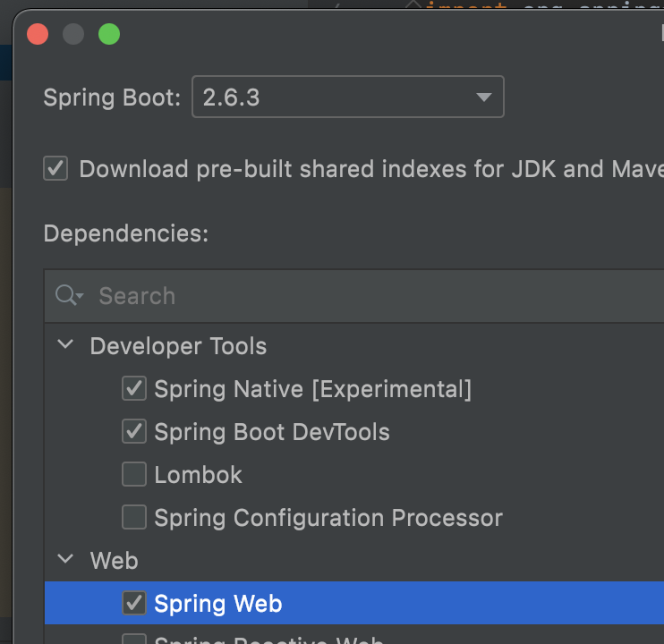The image size is (664, 644).
Task: Enable the Lombok dependency
Action: tap(134, 474)
